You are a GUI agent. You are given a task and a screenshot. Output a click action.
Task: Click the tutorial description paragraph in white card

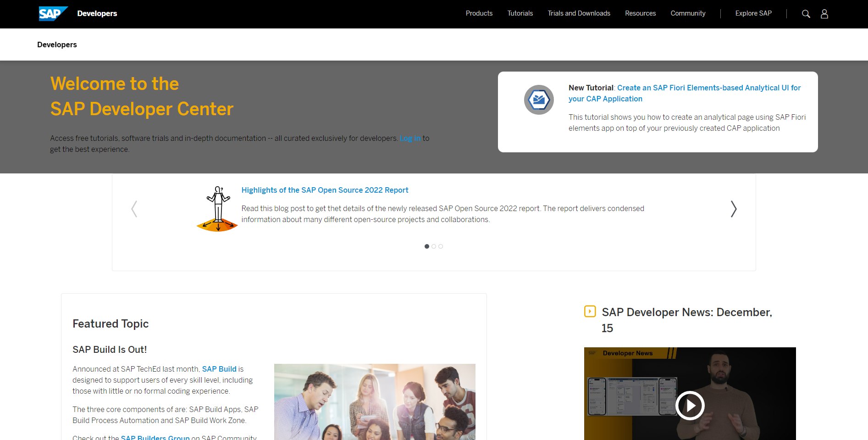[687, 123]
